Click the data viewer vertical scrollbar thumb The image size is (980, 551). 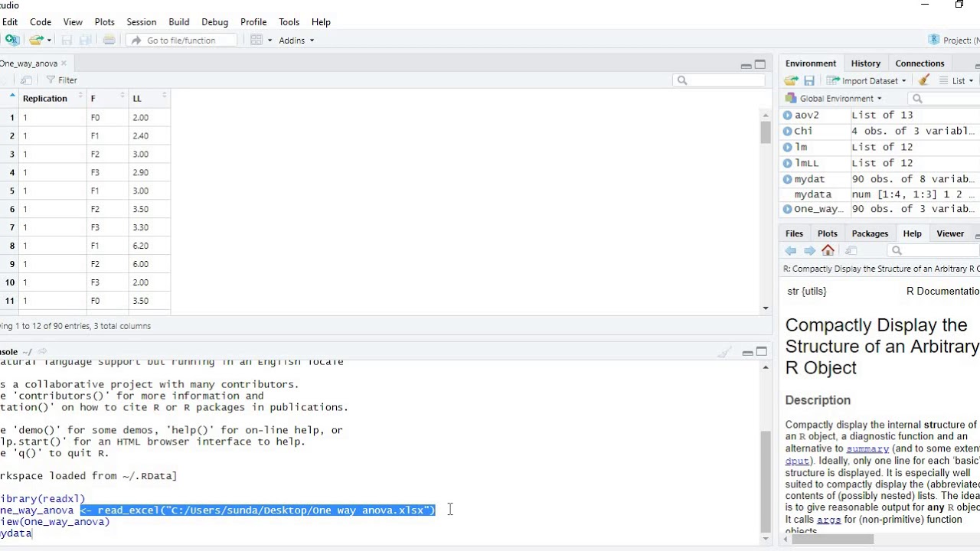coord(766,132)
